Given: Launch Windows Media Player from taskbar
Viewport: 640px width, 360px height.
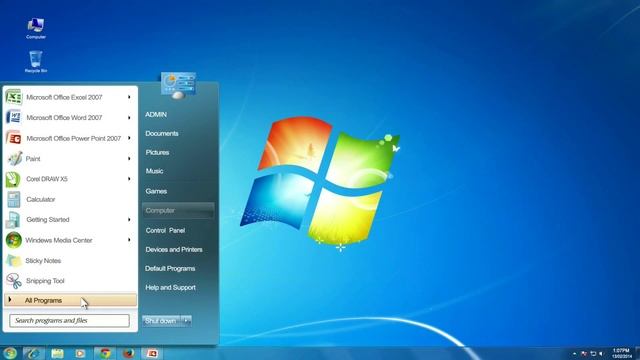Looking at the screenshot, I should (x=80, y=353).
